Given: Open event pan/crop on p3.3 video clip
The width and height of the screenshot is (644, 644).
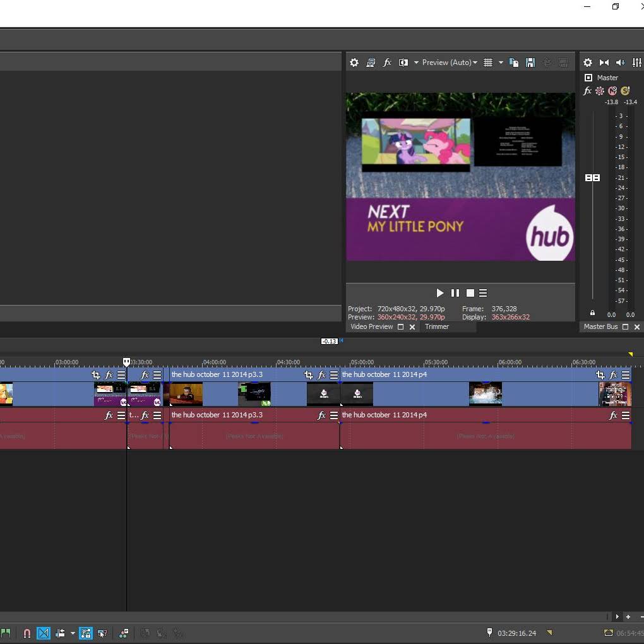Looking at the screenshot, I should 308,375.
